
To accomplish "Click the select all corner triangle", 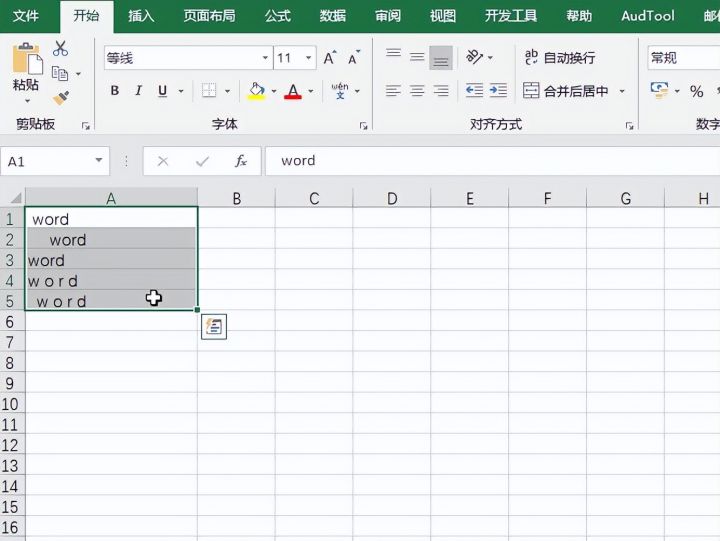I will click(16, 198).
